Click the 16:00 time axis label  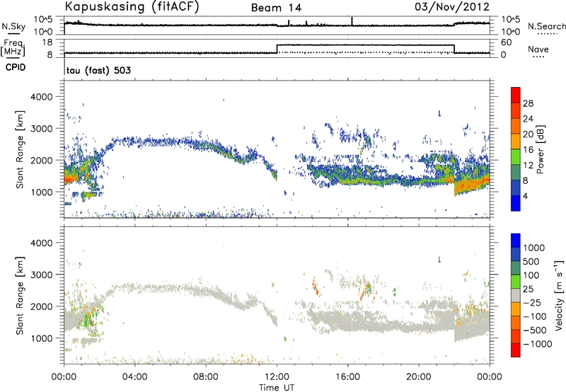tap(347, 377)
